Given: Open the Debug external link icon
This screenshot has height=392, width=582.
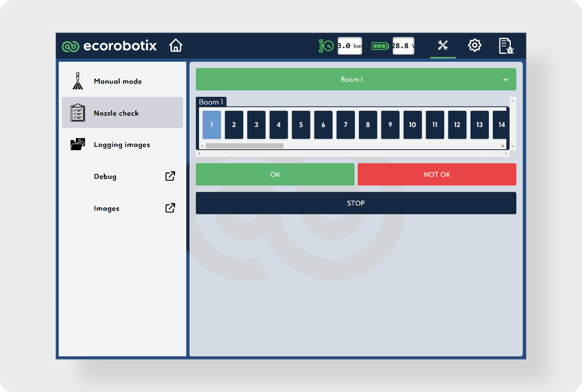Looking at the screenshot, I should point(170,176).
